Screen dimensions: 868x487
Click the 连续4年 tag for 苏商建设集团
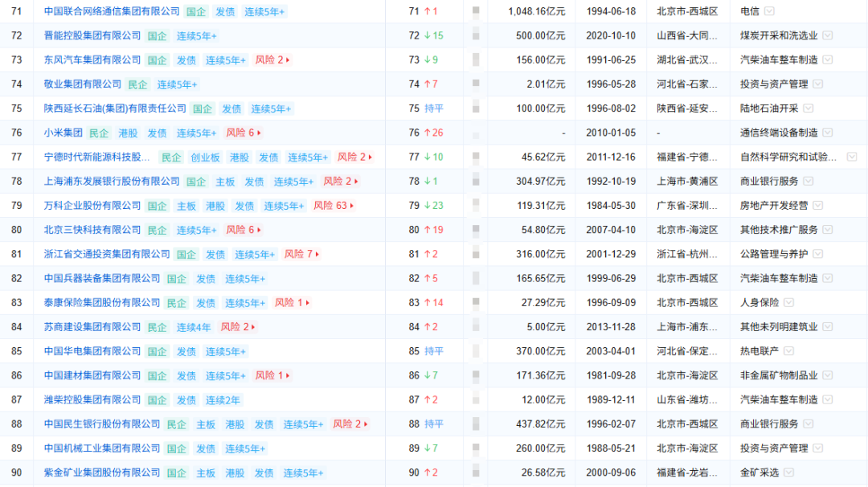pos(194,328)
